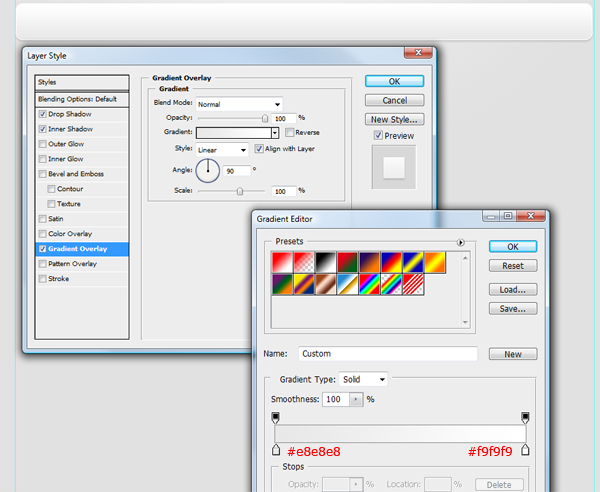
Task: Click the Smoothness value field
Action: click(336, 399)
